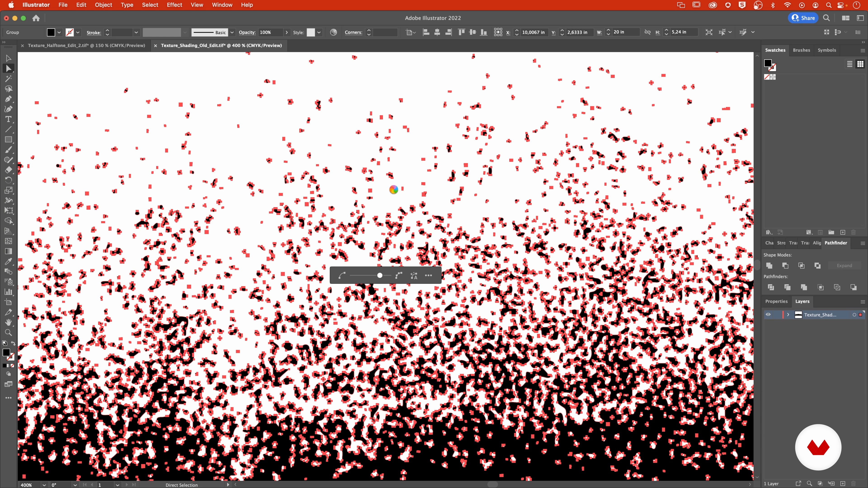
Task: Open the Effect menu
Action: pyautogui.click(x=174, y=5)
